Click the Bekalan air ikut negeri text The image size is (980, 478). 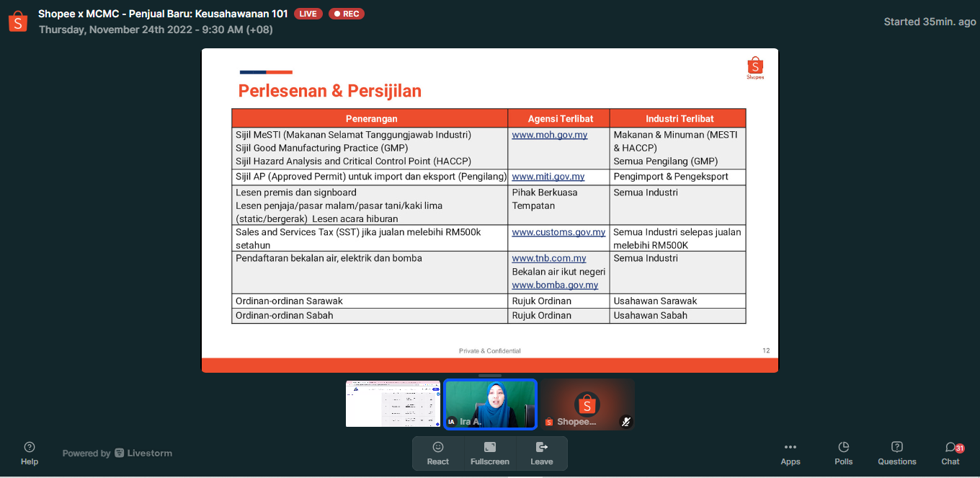pos(558,272)
